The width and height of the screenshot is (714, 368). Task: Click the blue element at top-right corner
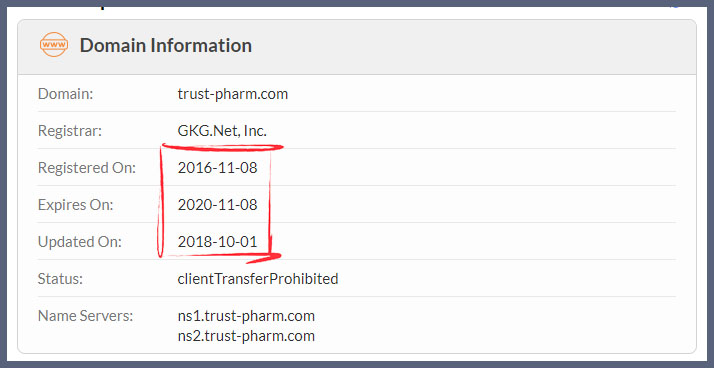tap(675, 5)
